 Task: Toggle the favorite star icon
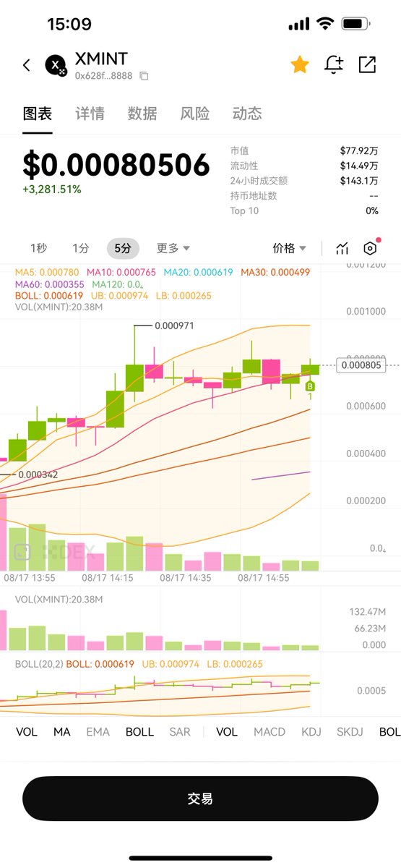tap(300, 64)
